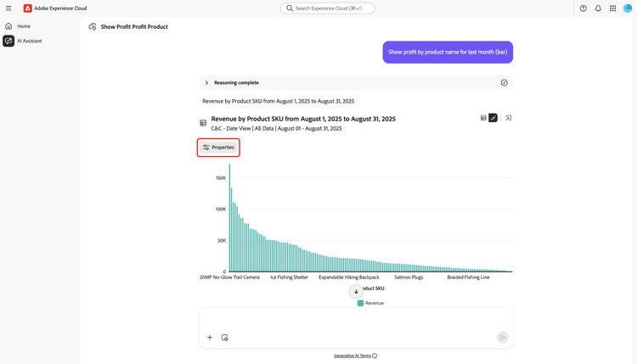Open the hamburger navigation menu
Screen dimensions: 637x364
8,8
